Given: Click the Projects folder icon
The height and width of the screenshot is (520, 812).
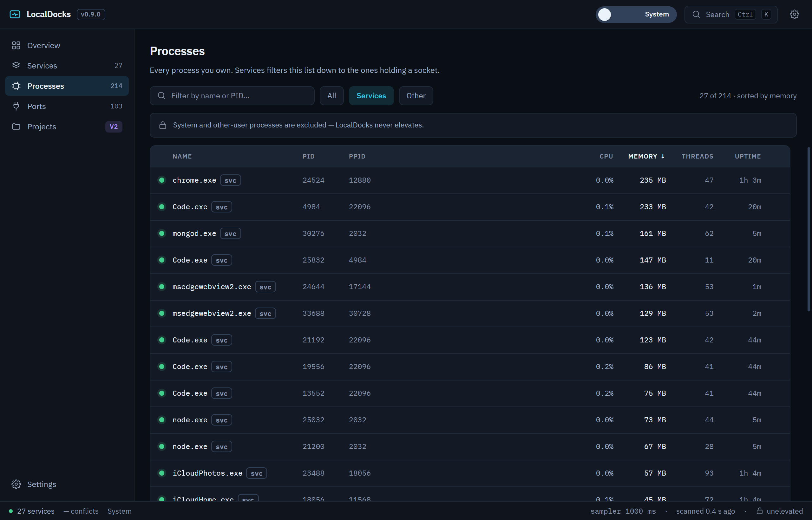Looking at the screenshot, I should [x=16, y=126].
